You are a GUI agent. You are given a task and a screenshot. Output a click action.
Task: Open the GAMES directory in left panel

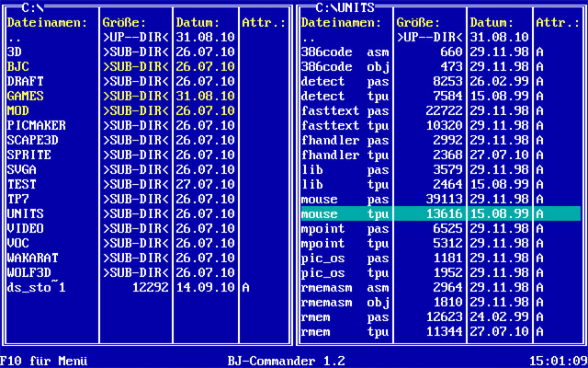pos(26,96)
